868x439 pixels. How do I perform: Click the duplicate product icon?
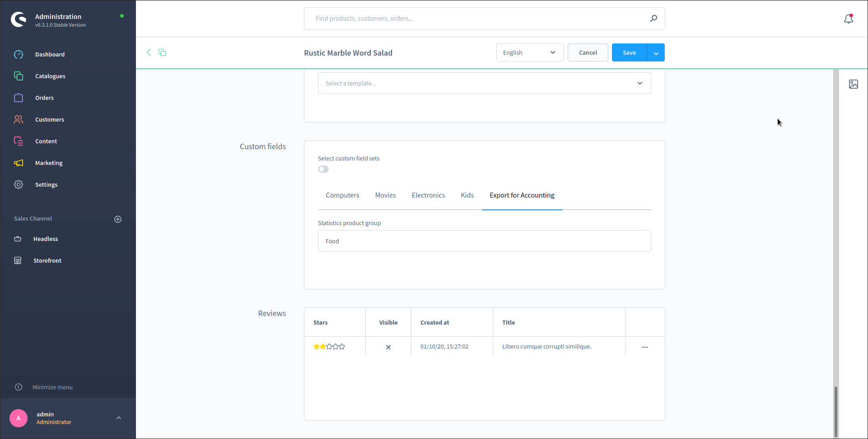(162, 52)
